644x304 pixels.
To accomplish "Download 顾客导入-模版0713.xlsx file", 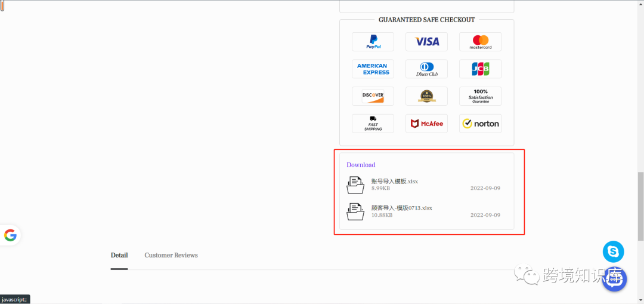I will coord(402,208).
